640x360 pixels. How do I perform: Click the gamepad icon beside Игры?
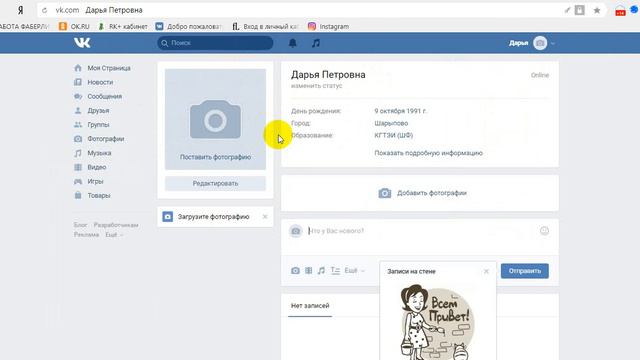click(78, 181)
